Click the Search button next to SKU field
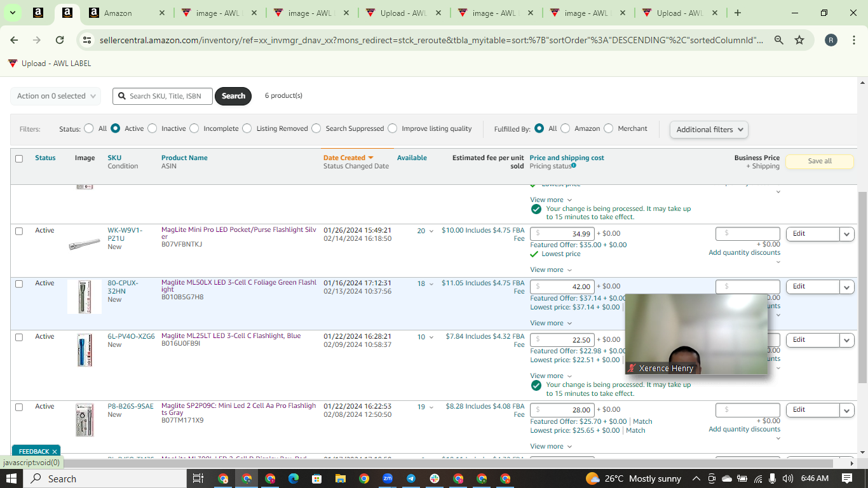 (x=233, y=96)
